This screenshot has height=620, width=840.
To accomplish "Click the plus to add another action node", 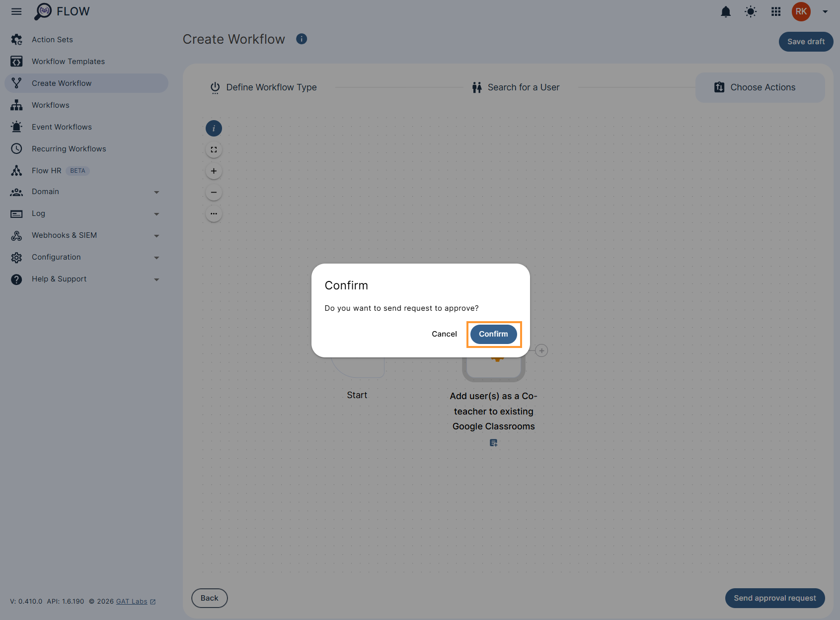I will (x=541, y=350).
